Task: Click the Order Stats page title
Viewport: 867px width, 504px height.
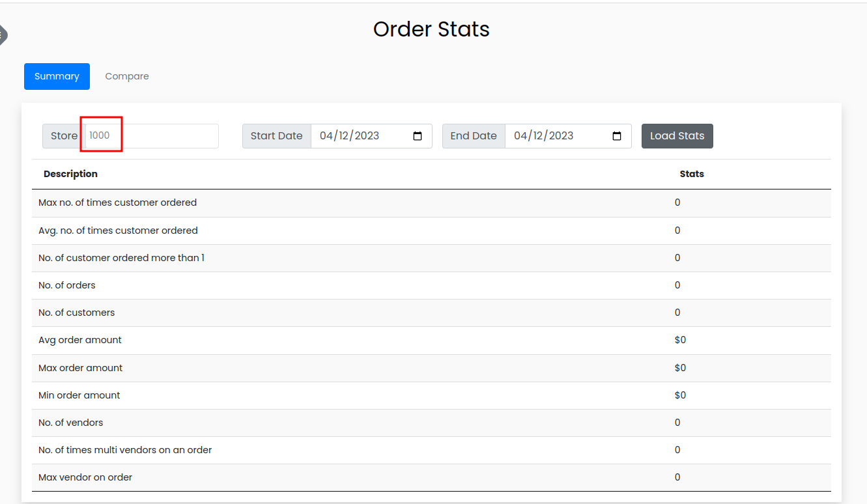Action: click(431, 29)
